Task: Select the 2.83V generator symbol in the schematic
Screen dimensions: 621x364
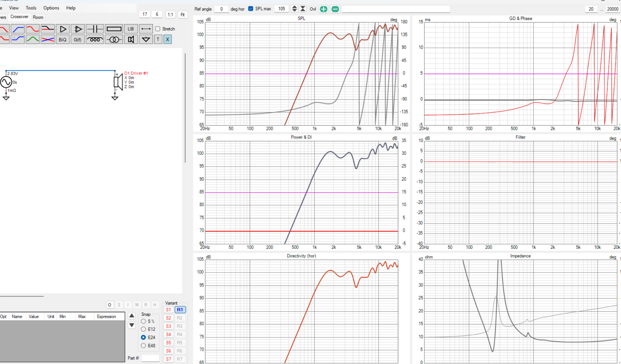Action: pos(6,82)
